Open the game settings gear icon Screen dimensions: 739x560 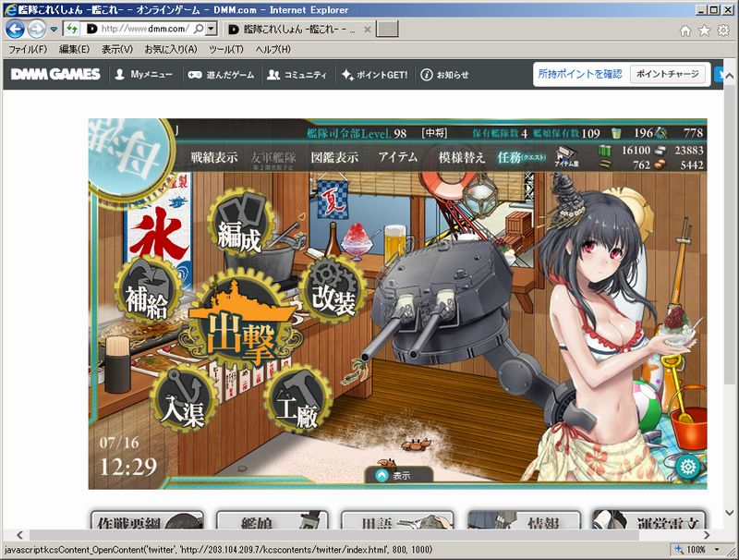pos(687,467)
